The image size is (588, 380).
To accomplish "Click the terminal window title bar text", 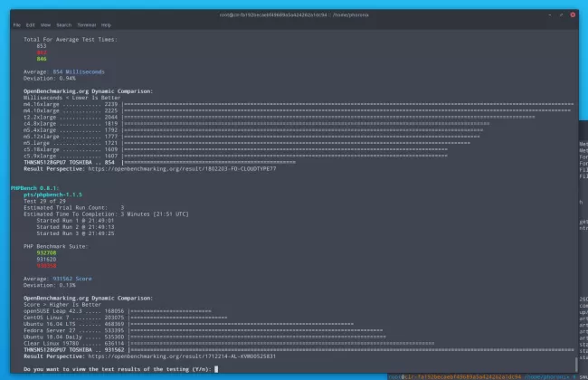I will point(294,15).
